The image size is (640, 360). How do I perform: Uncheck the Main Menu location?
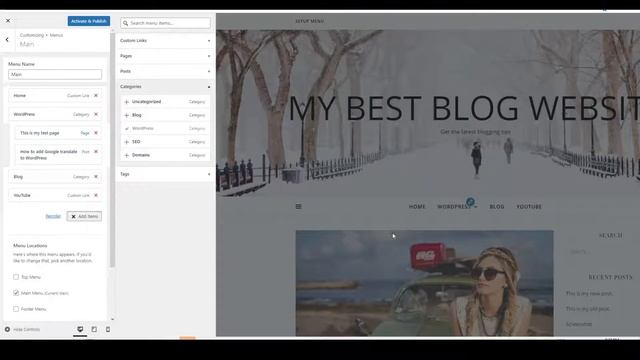click(x=16, y=293)
